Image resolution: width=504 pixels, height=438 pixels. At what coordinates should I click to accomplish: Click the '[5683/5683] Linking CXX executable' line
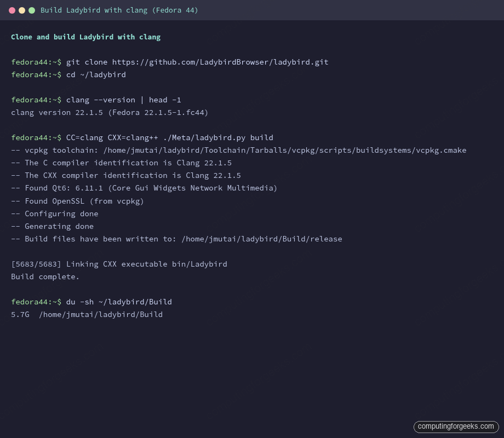point(119,264)
